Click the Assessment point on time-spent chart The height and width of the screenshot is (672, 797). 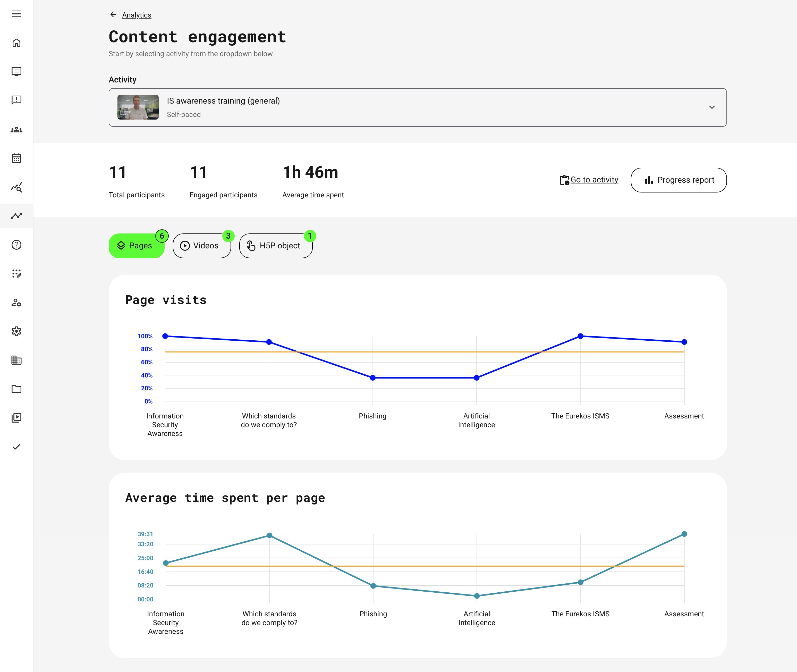(684, 534)
